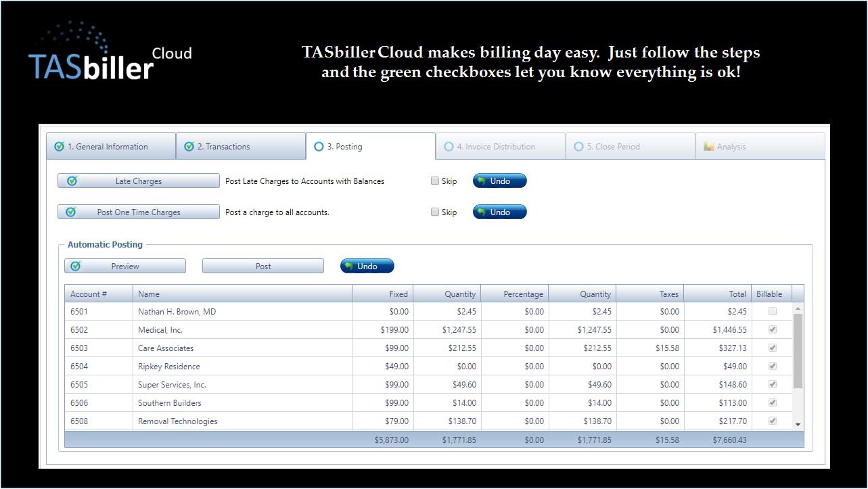Toggle Billable checkbox for Ripkey Residence

(773, 366)
